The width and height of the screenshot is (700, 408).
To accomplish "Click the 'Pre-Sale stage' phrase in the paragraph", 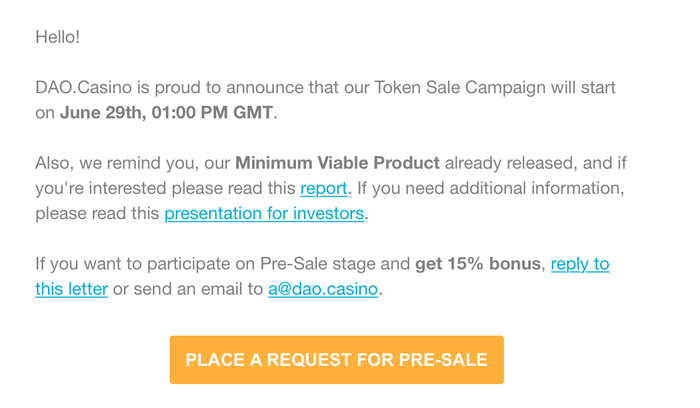I will coord(318,264).
